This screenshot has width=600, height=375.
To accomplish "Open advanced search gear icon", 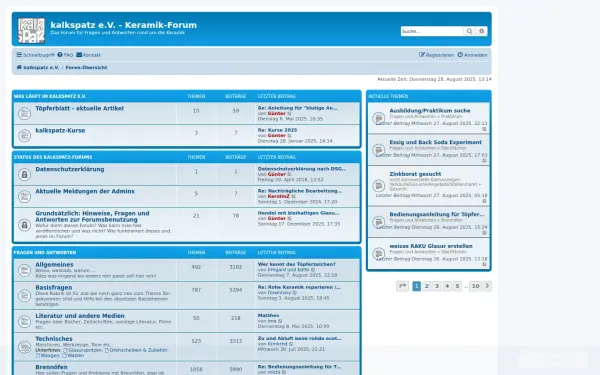I will (482, 31).
